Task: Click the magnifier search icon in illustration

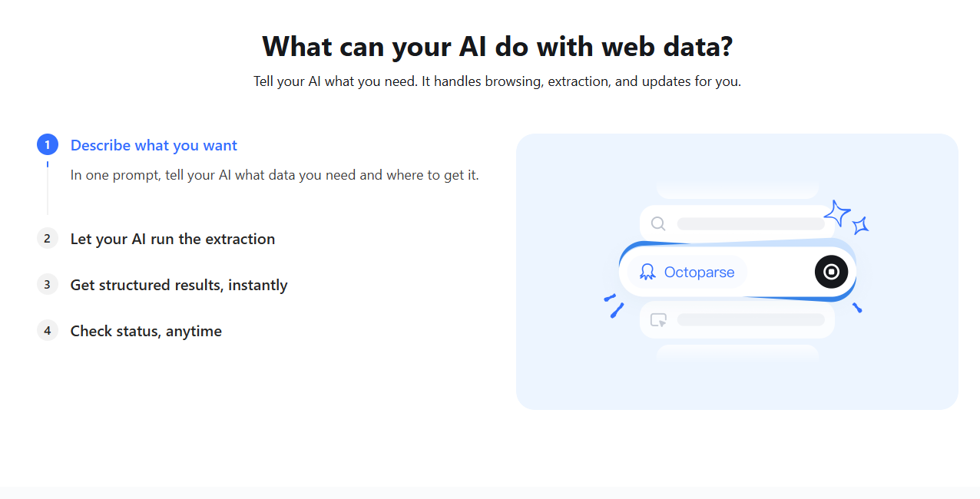Action: [658, 223]
